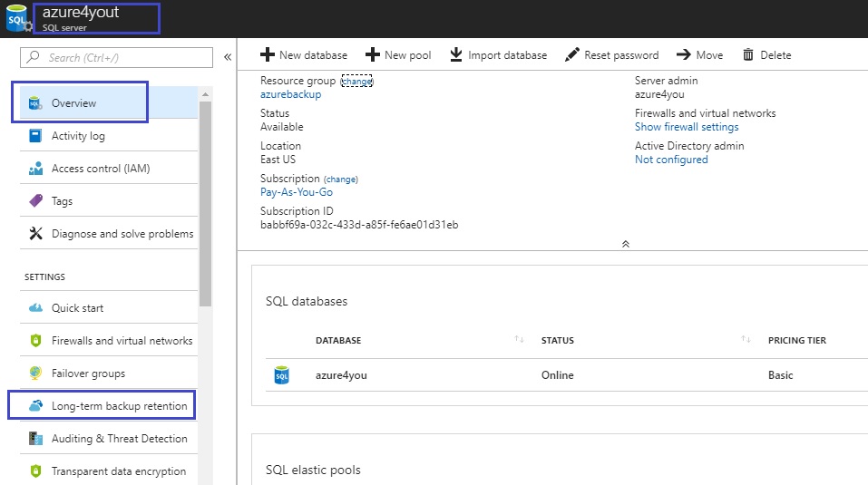Click the Auditing & Threat Detection icon
Viewport: 868px width, 485px height.
tap(35, 439)
